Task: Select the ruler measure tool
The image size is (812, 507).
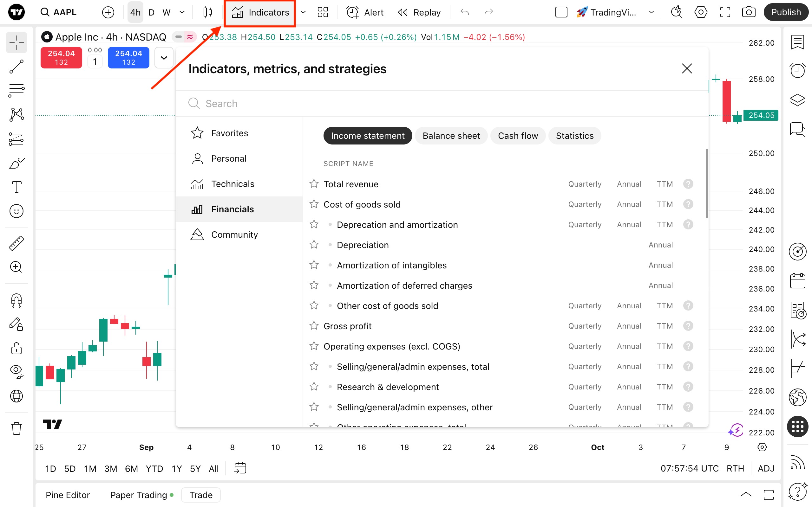Action: point(16,243)
